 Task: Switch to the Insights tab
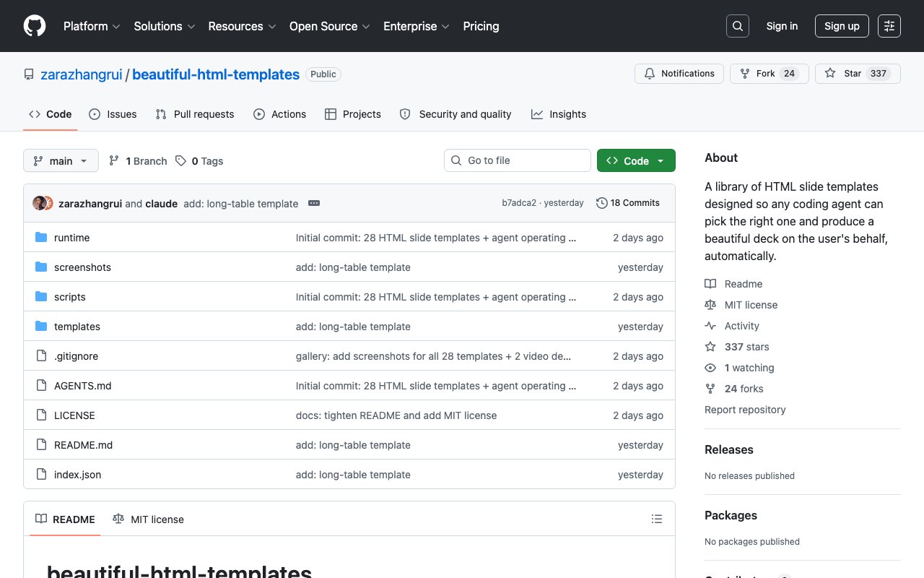pyautogui.click(x=559, y=114)
